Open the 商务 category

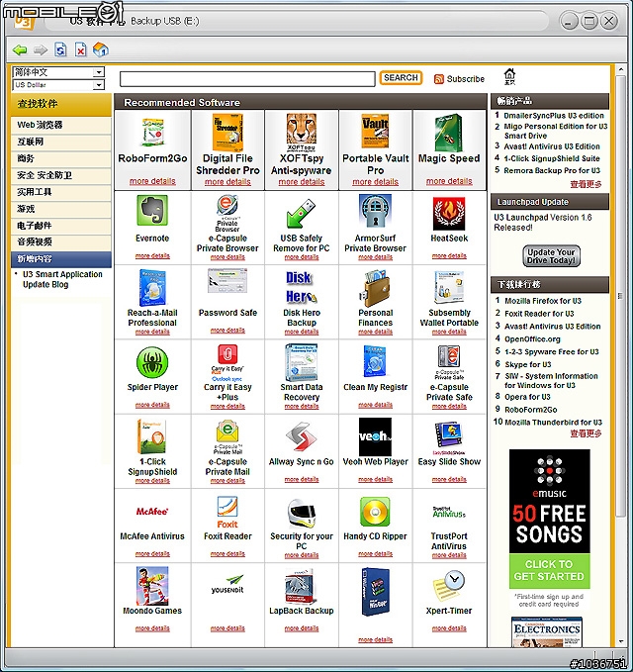point(61,158)
